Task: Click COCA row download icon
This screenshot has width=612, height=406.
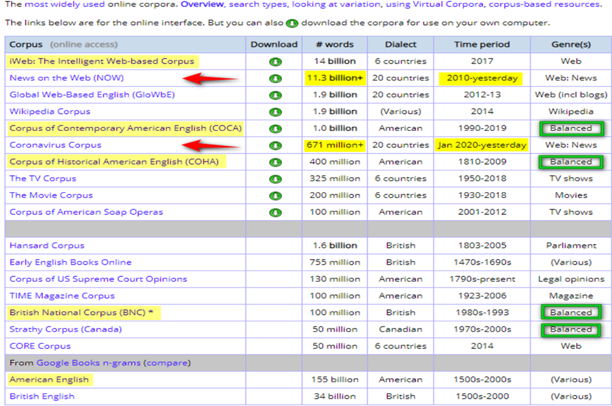Action: [x=274, y=129]
